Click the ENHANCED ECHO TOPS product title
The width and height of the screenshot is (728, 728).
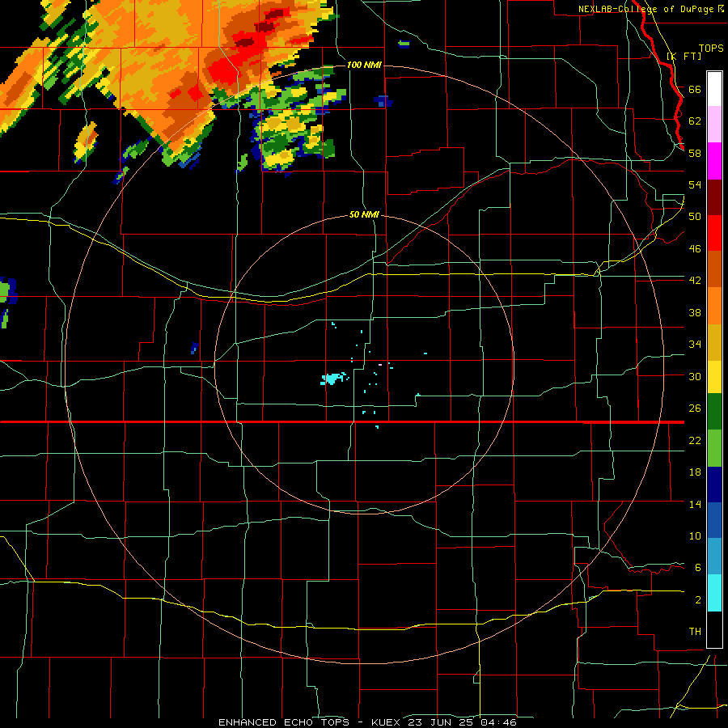tap(284, 722)
